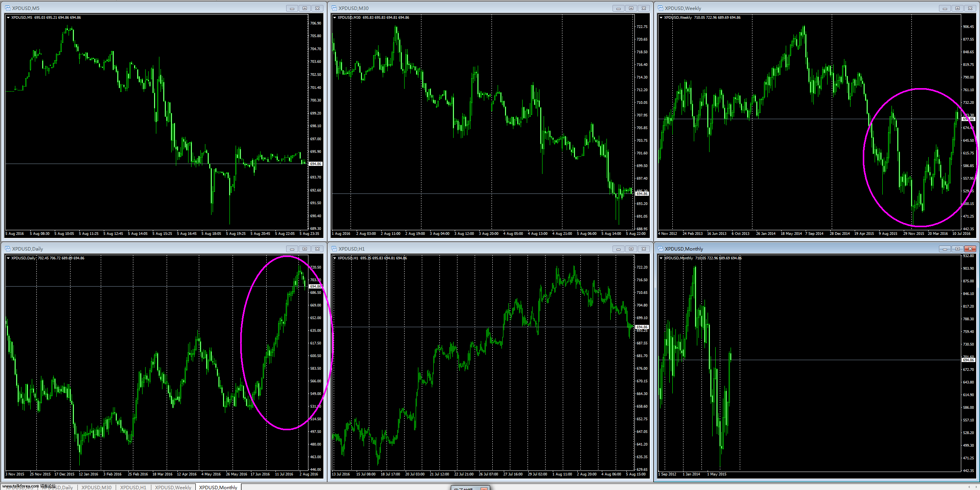Minimize the XPDUSD,Weekly chart window
The width and height of the screenshot is (980, 490).
tap(945, 8)
